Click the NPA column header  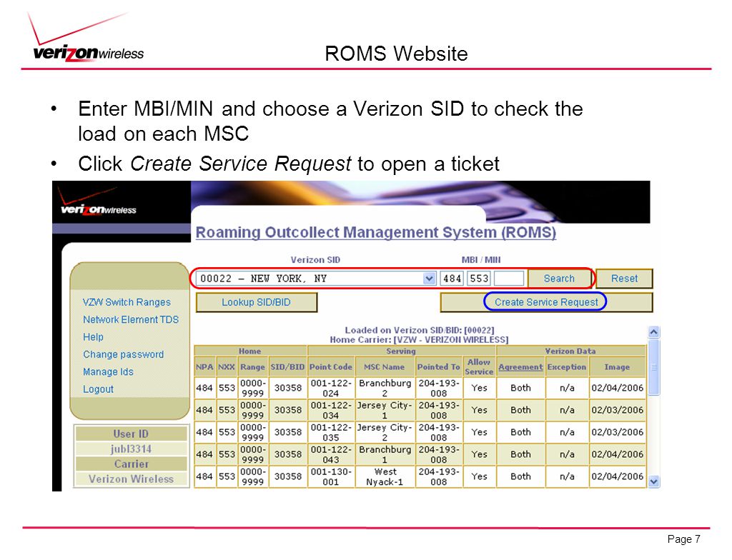click(x=204, y=367)
